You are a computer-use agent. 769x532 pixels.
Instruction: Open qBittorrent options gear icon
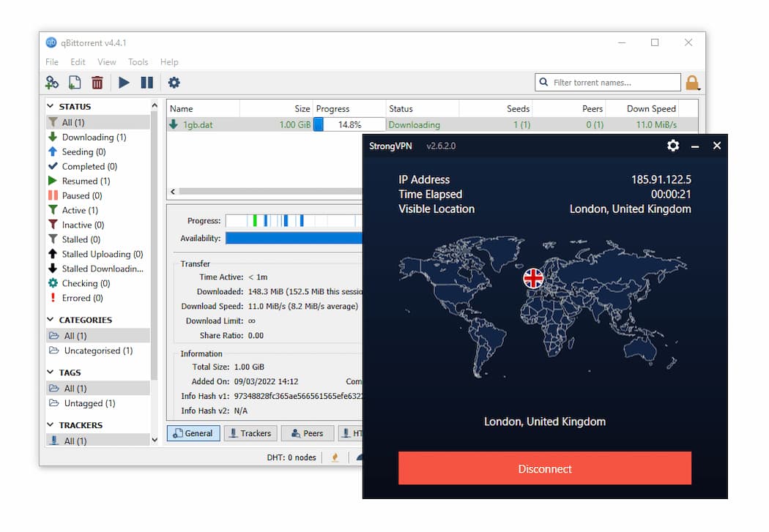coord(174,82)
